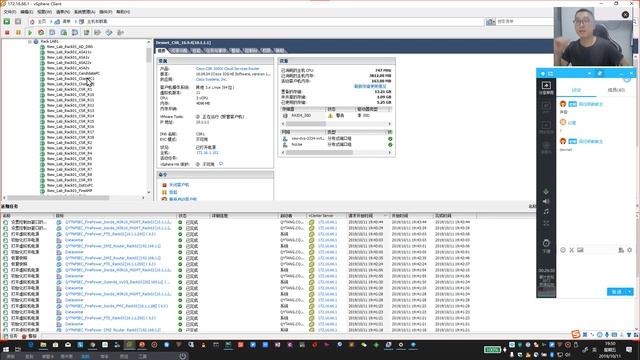Screen dimensions: 640x360
Task: Click in the inventory search input field
Action: point(524,22)
